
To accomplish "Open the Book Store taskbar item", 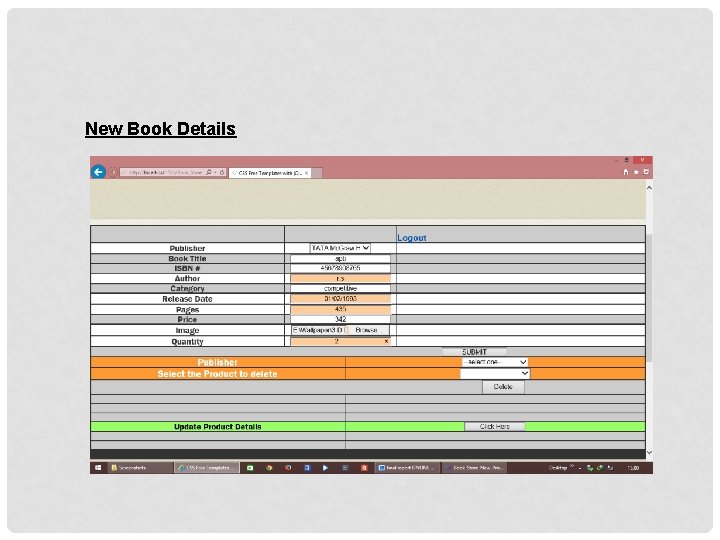I will click(x=475, y=468).
